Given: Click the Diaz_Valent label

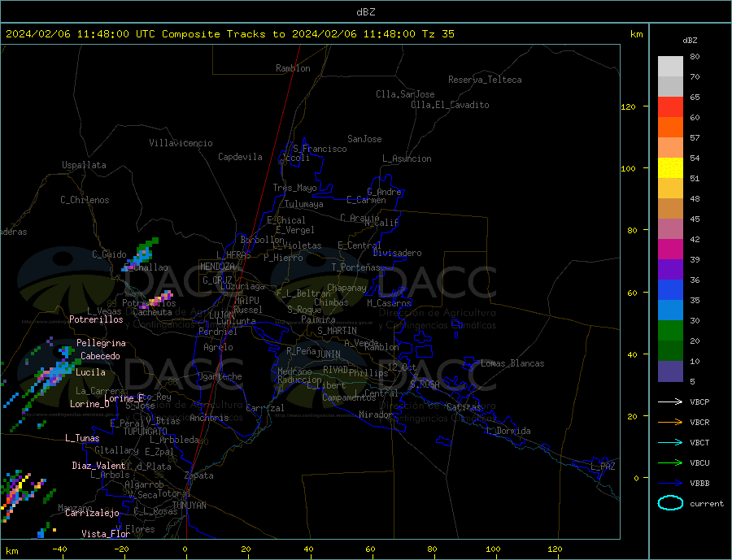Looking at the screenshot, I should 99,466.
